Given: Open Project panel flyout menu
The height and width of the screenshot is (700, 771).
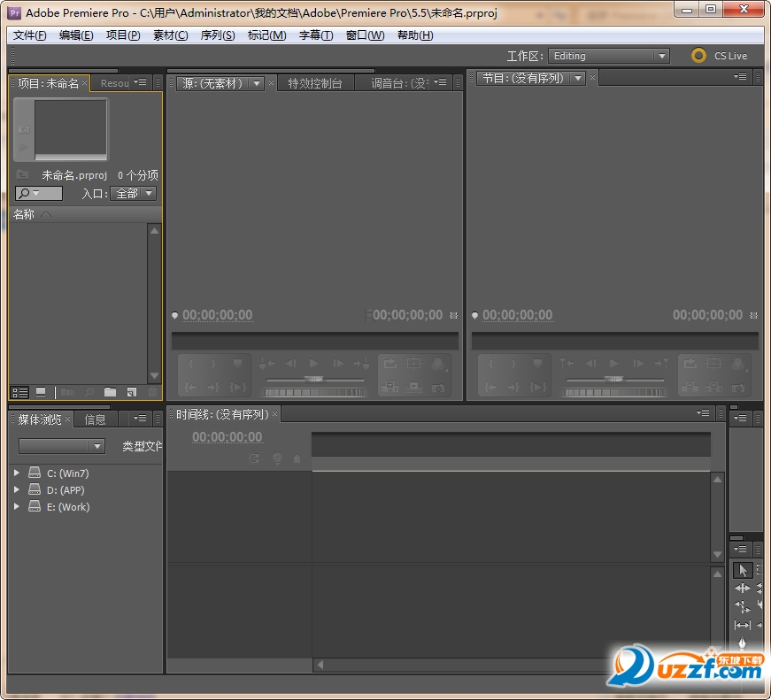Looking at the screenshot, I should [x=141, y=82].
